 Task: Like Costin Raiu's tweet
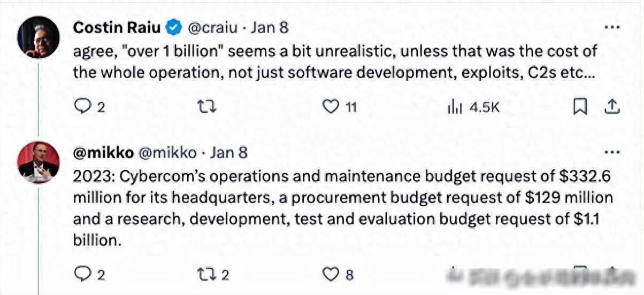click(331, 107)
